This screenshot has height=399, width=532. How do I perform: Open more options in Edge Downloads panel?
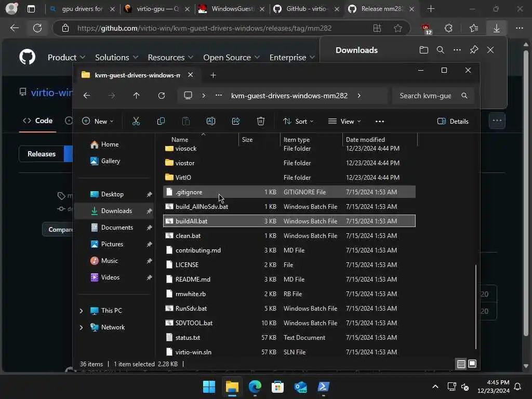click(x=457, y=50)
